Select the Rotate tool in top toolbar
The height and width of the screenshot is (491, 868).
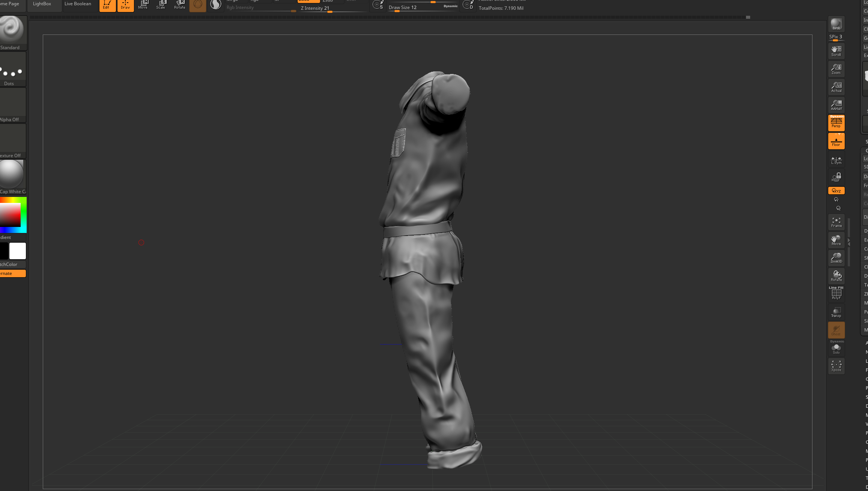[179, 5]
